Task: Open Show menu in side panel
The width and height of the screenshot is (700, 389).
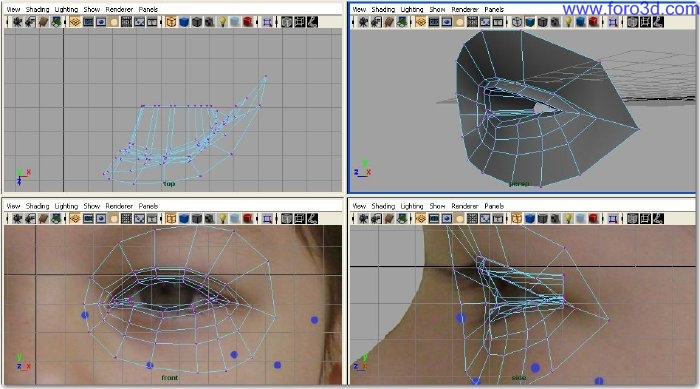Action: pos(437,206)
